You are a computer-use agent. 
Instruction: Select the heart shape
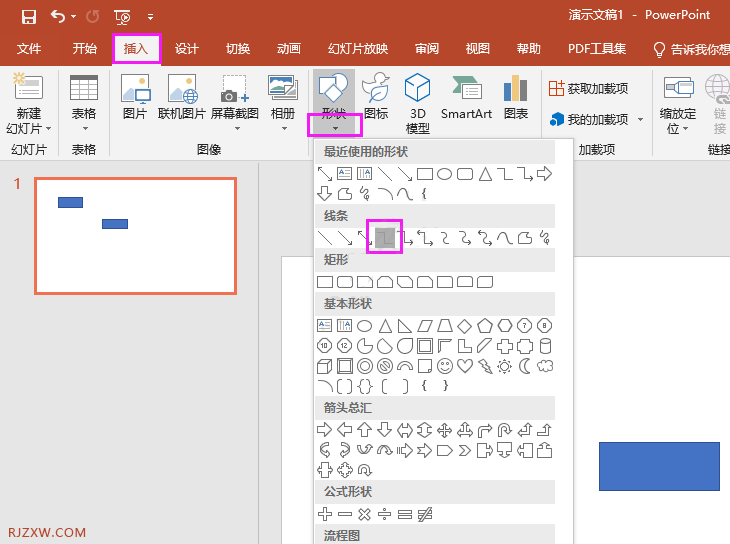tap(465, 366)
